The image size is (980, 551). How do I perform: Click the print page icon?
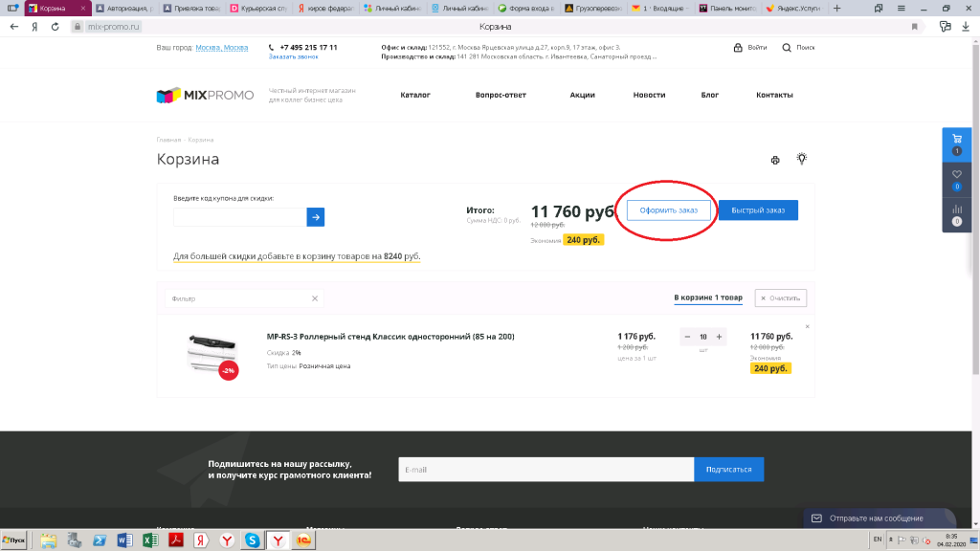pyautogui.click(x=776, y=160)
